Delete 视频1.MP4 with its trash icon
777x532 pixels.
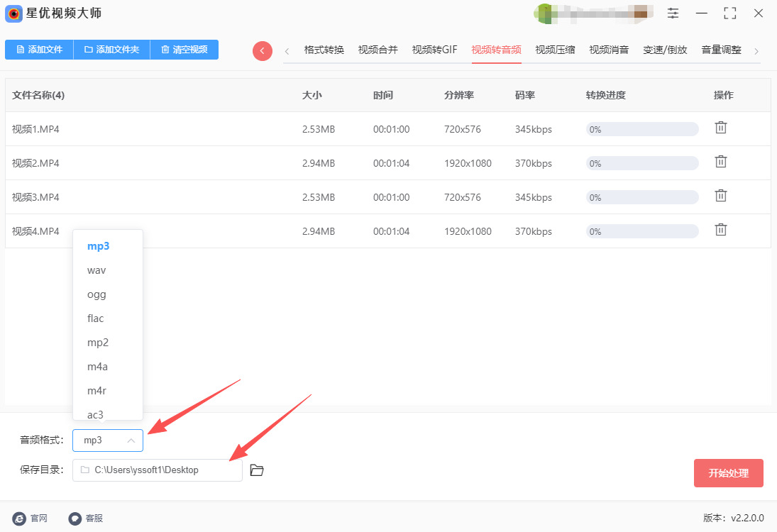(x=720, y=128)
